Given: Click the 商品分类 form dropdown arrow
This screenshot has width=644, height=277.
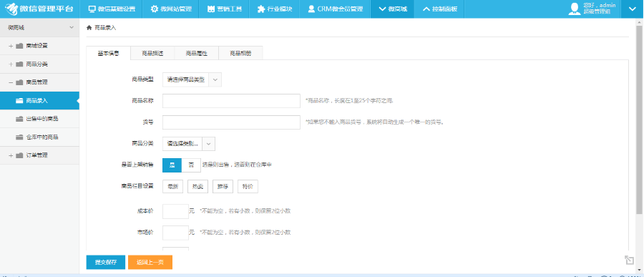Looking at the screenshot, I should 209,144.
